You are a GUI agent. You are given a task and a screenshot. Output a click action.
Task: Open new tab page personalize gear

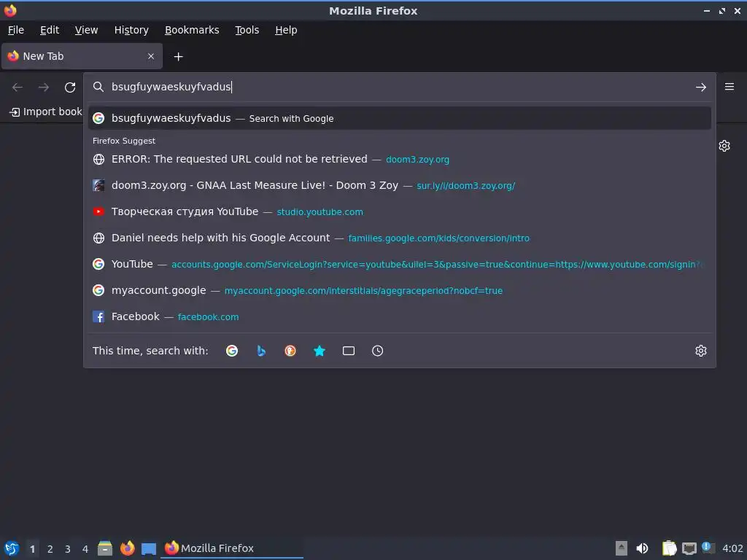(724, 146)
